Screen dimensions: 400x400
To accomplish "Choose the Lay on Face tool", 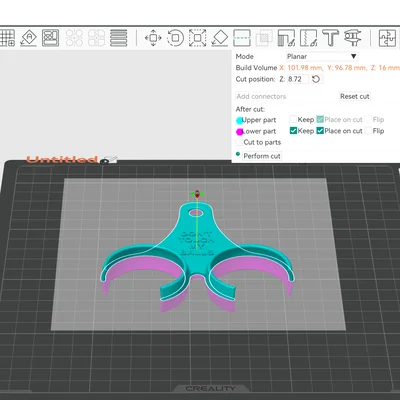I will (220, 38).
